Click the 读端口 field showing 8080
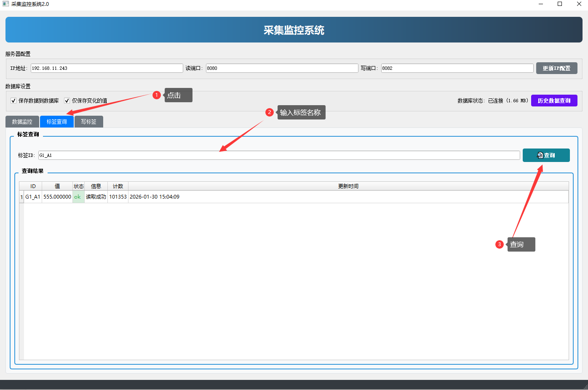Viewport: 588px width, 390px height. (282, 68)
